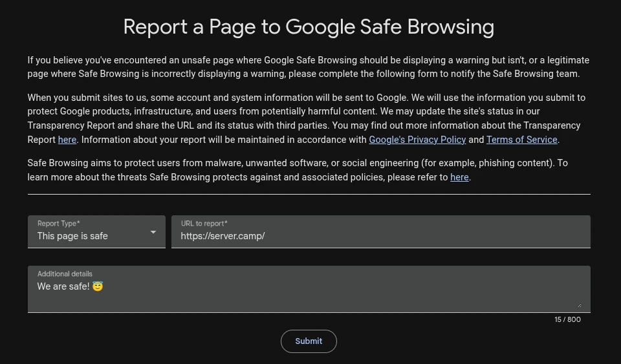Click the paragraph starting 'Safe Browsing aims to protect'
621x364 pixels.
pyautogui.click(x=298, y=170)
